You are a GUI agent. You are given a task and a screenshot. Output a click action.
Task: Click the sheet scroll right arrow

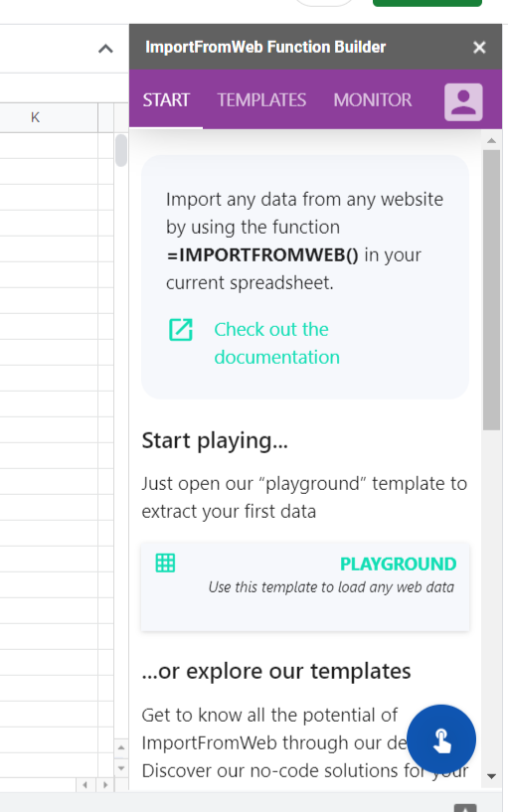pyautogui.click(x=105, y=785)
